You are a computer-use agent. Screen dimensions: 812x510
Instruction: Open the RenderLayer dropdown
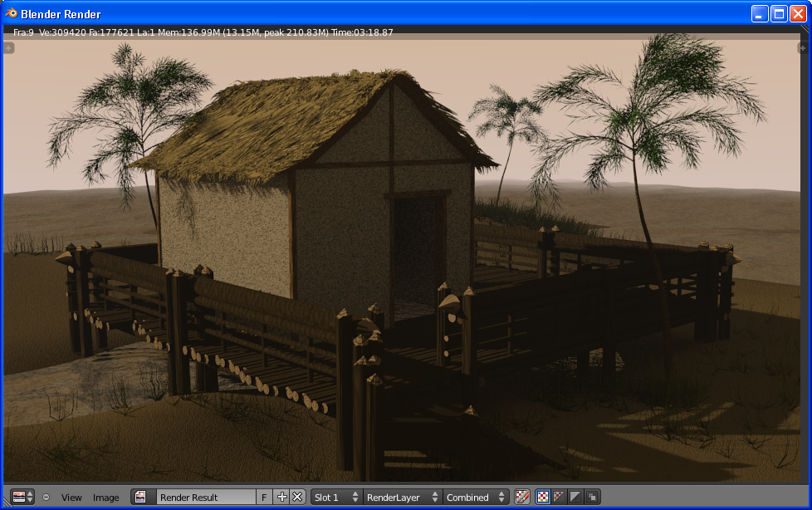pyautogui.click(x=402, y=497)
